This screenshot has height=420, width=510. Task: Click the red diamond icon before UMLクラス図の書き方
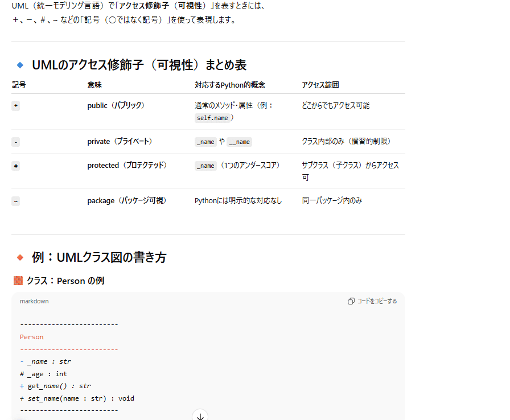(x=22, y=257)
